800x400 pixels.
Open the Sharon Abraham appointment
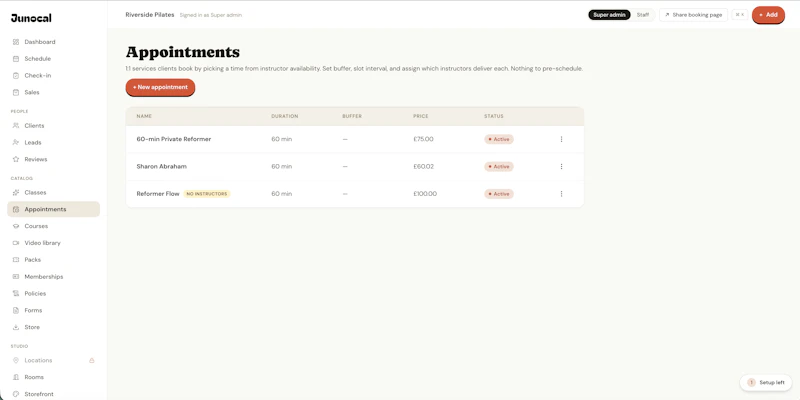161,166
